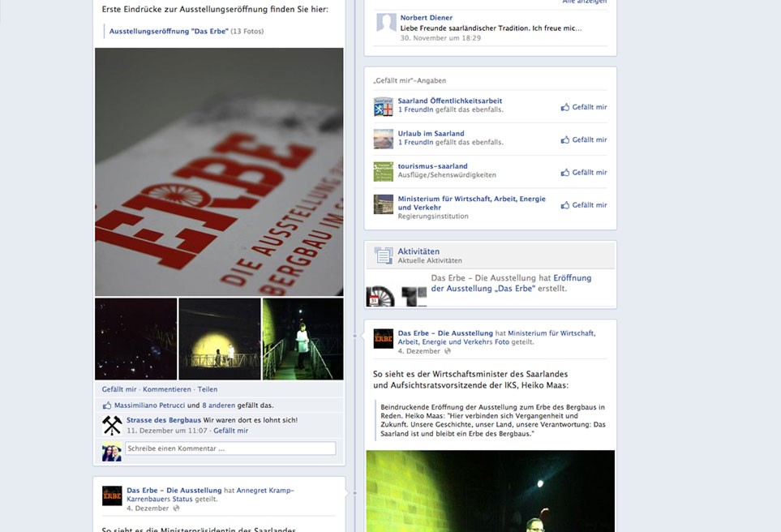Viewport: 781px width, 532px height.
Task: Click Gefällt mir under the photo album
Action: 119,389
